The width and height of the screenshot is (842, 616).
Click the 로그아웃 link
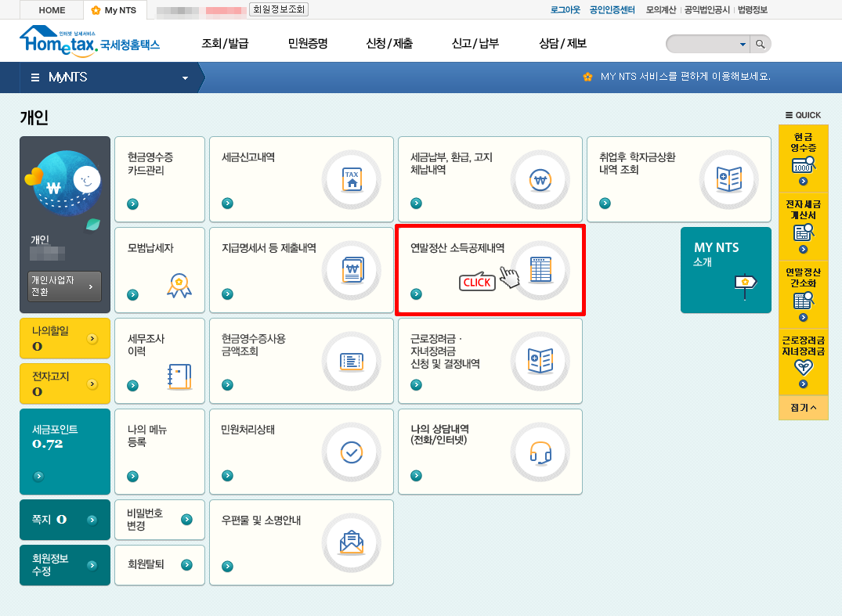click(x=566, y=10)
